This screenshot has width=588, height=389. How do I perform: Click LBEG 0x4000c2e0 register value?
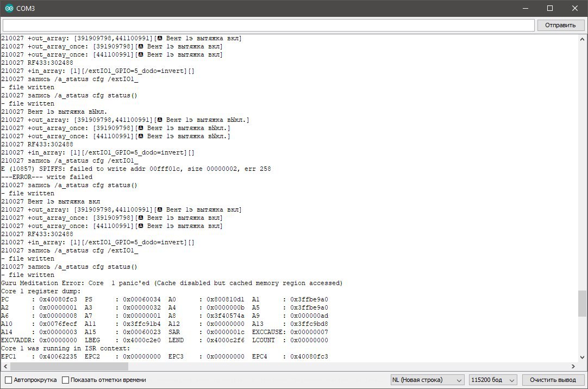(142, 340)
